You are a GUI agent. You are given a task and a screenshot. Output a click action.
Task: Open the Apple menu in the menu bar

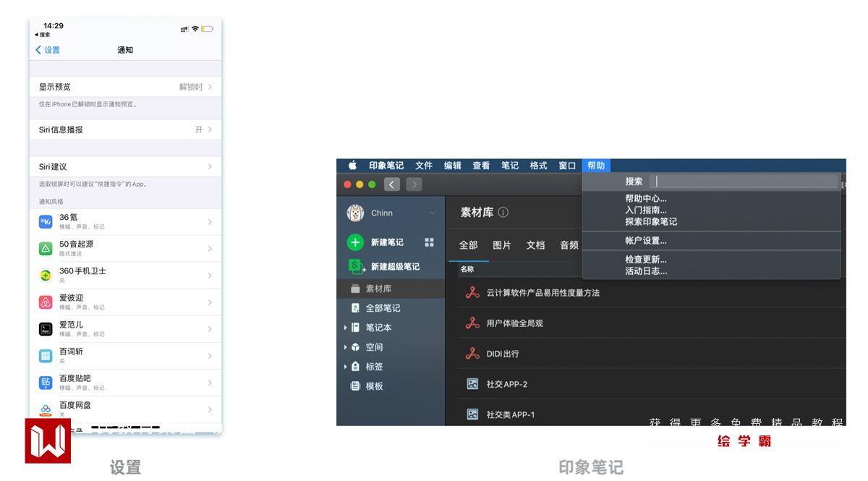point(353,166)
